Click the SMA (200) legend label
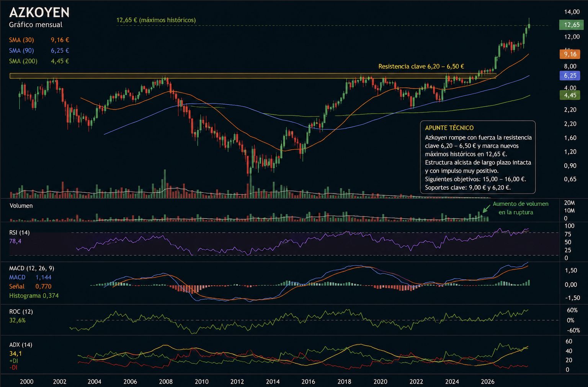 [23, 61]
